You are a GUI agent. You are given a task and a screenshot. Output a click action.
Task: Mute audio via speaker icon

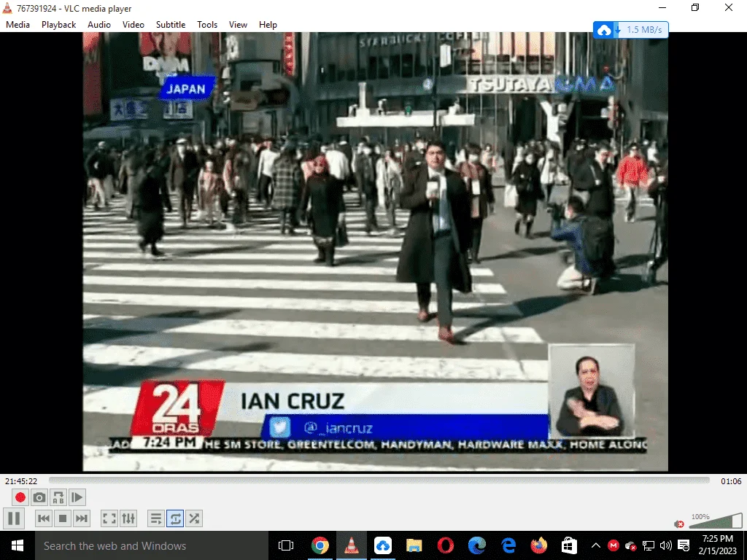pyautogui.click(x=679, y=524)
